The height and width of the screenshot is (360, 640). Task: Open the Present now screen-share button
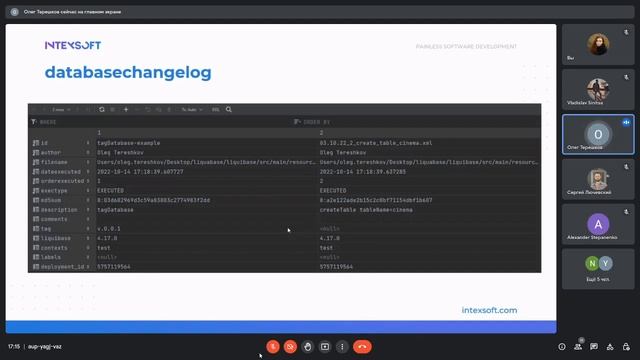coord(325,347)
